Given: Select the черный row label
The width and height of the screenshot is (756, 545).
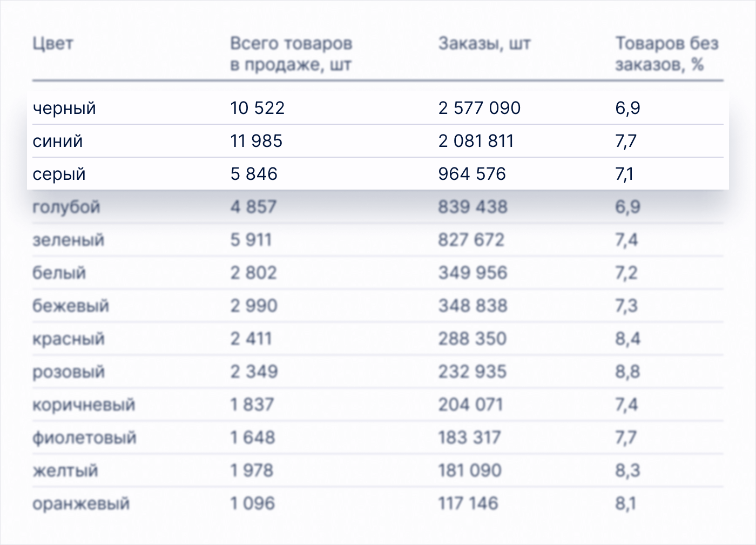Looking at the screenshot, I should pos(64,108).
